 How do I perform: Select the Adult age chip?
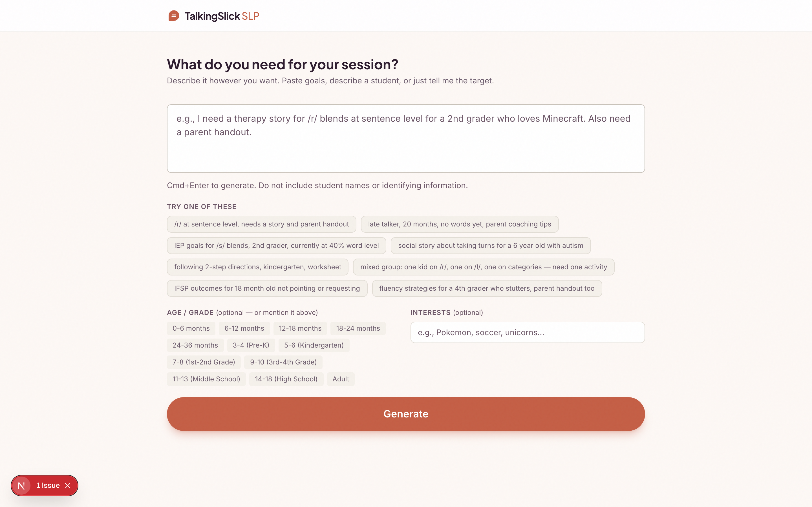(341, 379)
